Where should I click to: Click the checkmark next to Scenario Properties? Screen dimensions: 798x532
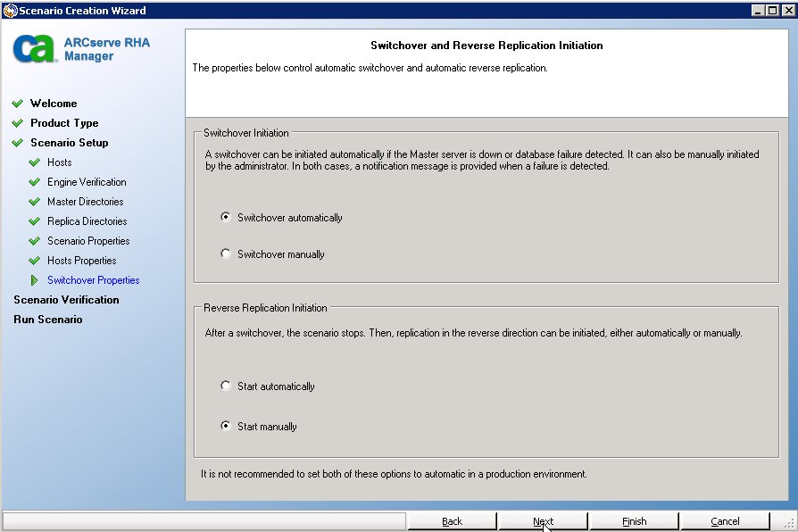click(x=35, y=241)
